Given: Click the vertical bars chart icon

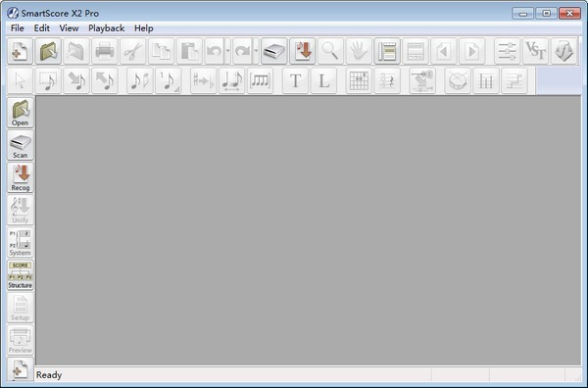Looking at the screenshot, I should point(486,80).
